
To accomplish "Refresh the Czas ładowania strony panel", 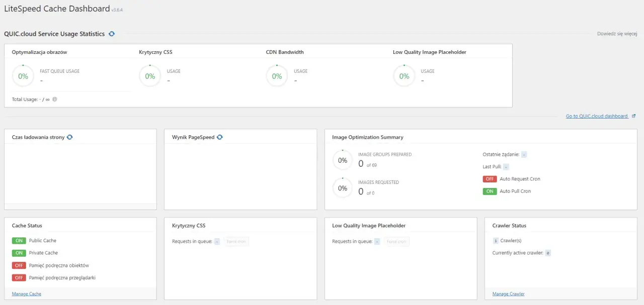I will [x=69, y=137].
